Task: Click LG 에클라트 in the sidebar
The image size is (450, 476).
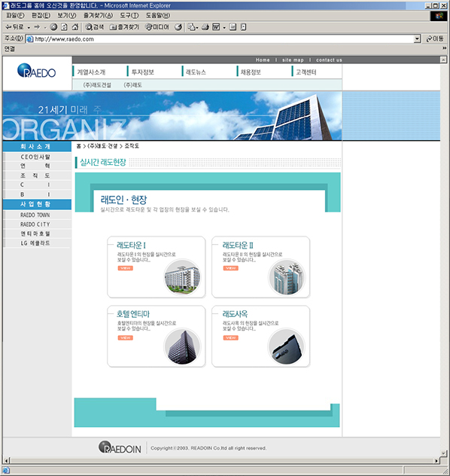Action: point(35,243)
